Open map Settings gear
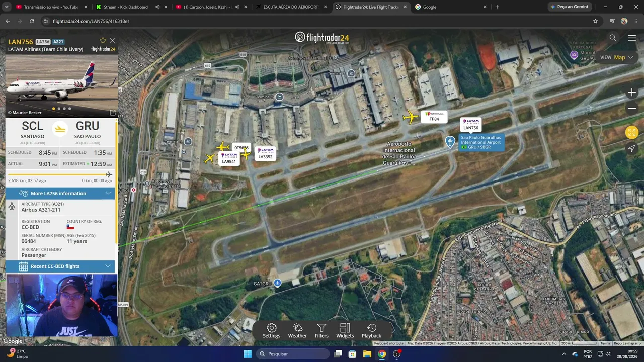644x362 pixels. pyautogui.click(x=271, y=331)
